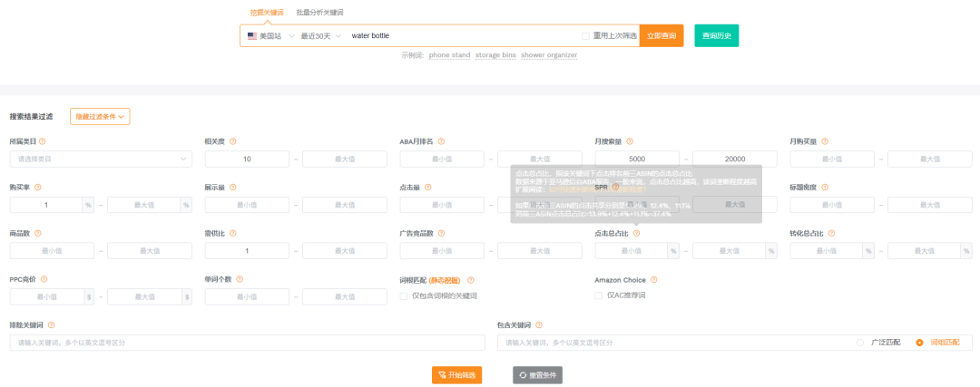
Task: Click the 'storage bins' example keyword link
Action: click(495, 55)
